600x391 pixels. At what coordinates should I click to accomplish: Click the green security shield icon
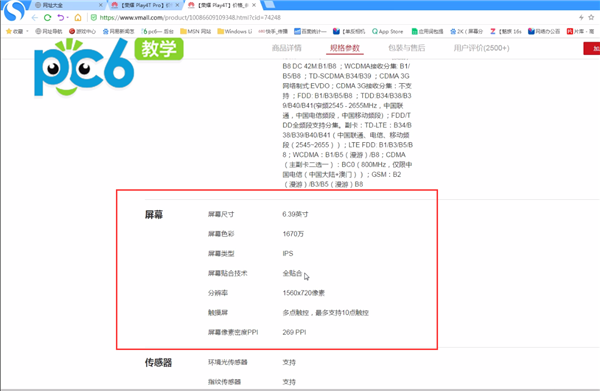coord(94,18)
